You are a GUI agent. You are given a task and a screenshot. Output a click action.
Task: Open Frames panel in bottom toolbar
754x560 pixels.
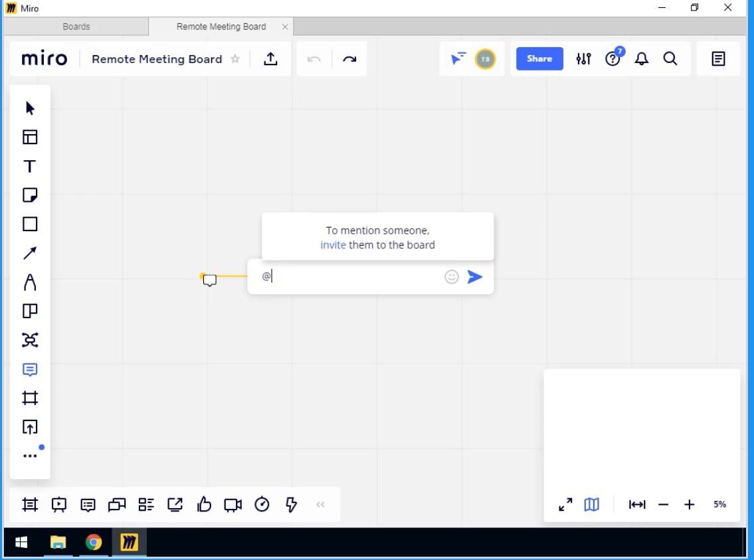coord(30,505)
